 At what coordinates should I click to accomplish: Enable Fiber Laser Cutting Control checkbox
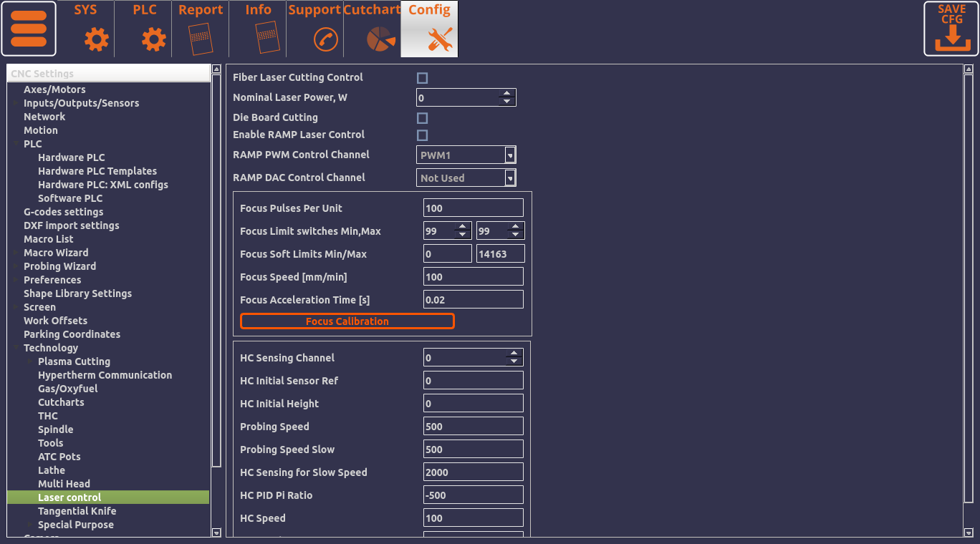pyautogui.click(x=423, y=78)
